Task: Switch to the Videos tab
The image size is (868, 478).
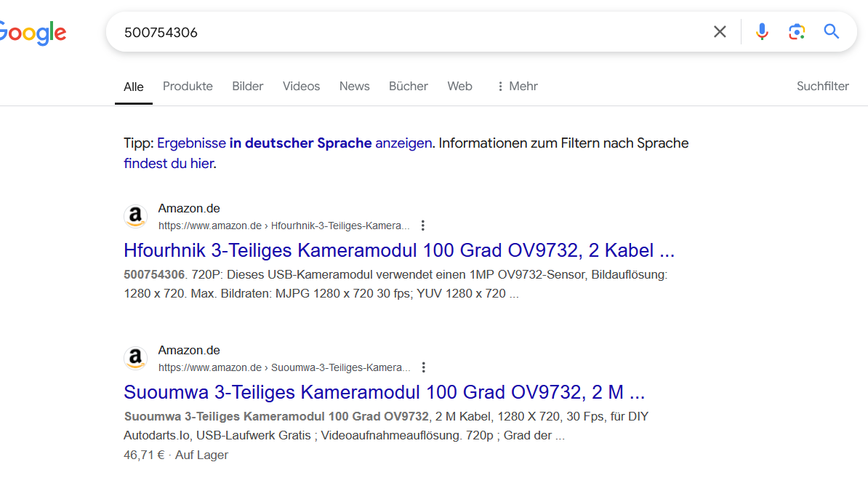Action: [x=301, y=87]
